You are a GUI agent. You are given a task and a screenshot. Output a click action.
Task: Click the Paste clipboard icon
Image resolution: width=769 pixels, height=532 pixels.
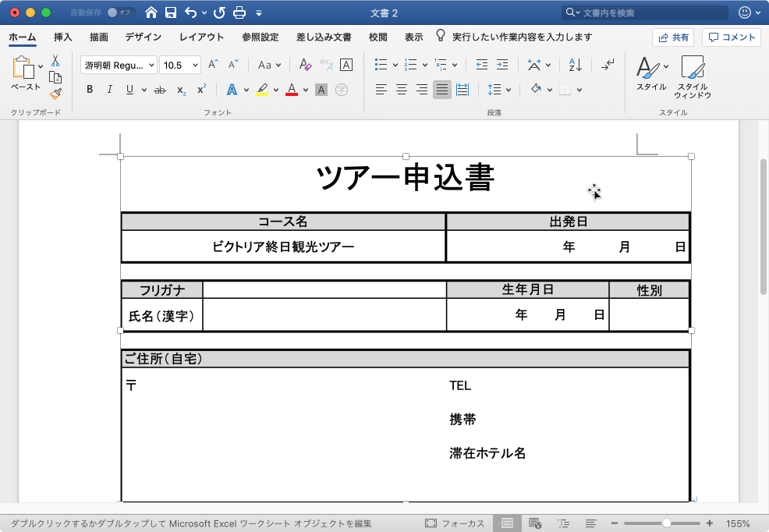point(23,67)
